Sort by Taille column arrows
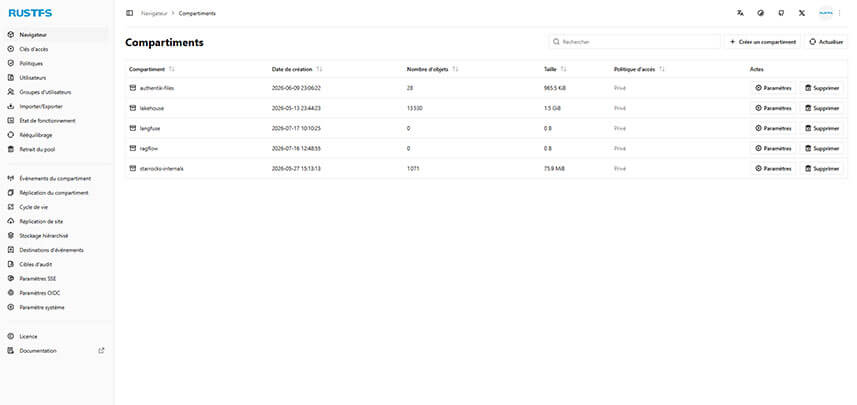The width and height of the screenshot is (857, 405). coord(563,69)
